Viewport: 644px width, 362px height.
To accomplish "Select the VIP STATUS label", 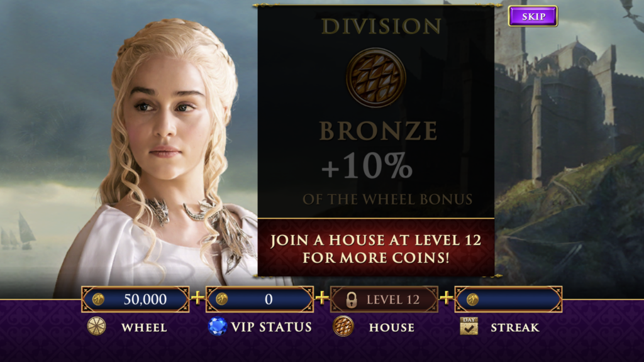I will click(272, 327).
